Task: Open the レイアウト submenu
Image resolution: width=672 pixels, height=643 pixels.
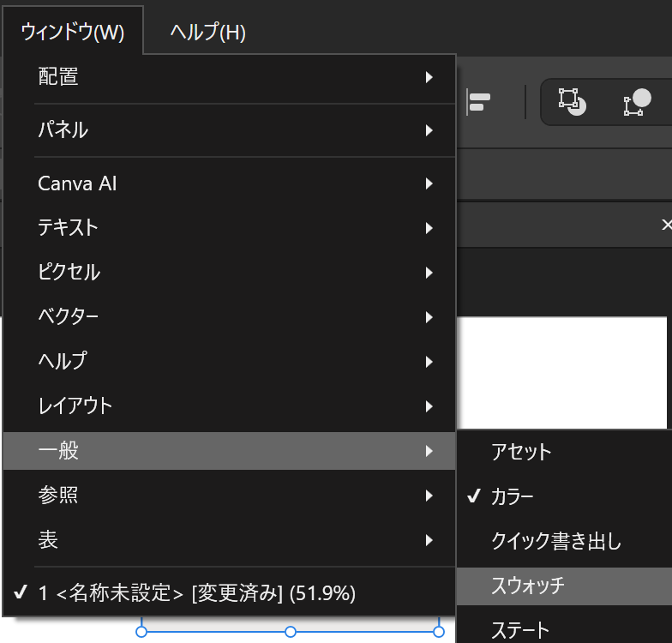Action: tap(230, 406)
